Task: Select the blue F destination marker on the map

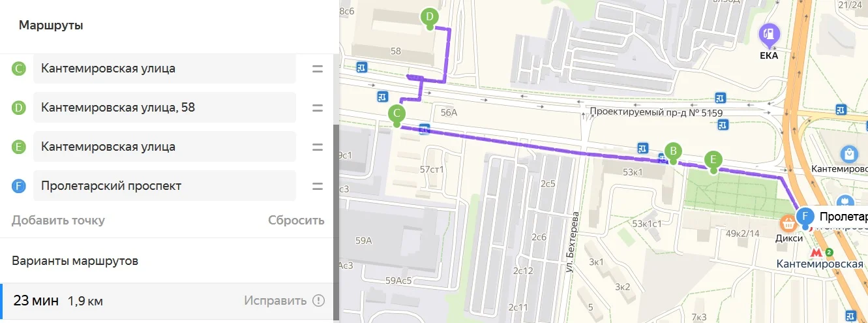Action: 806,217
